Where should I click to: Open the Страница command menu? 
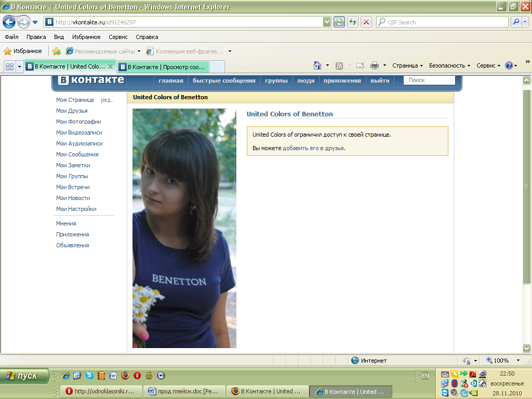[x=407, y=65]
